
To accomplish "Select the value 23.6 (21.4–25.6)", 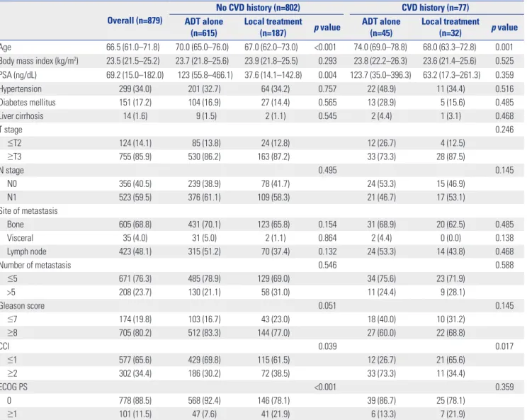I will coord(450,61).
